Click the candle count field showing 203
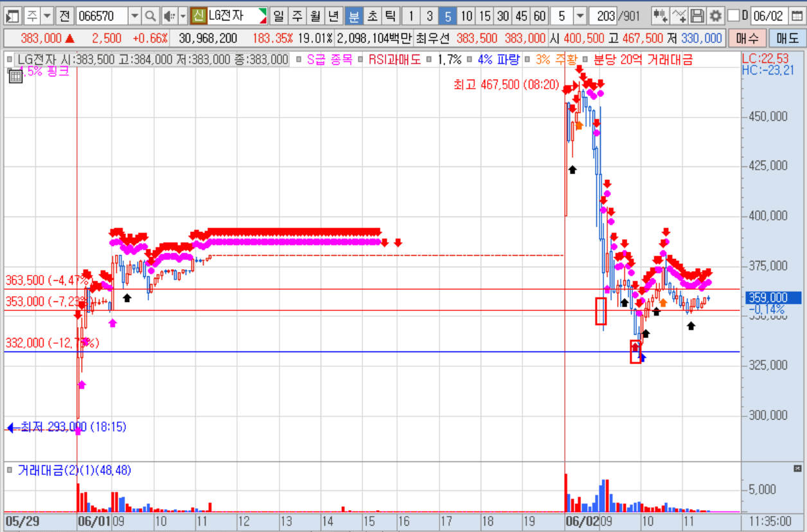Viewport: 807px width, 532px height. 604,15
